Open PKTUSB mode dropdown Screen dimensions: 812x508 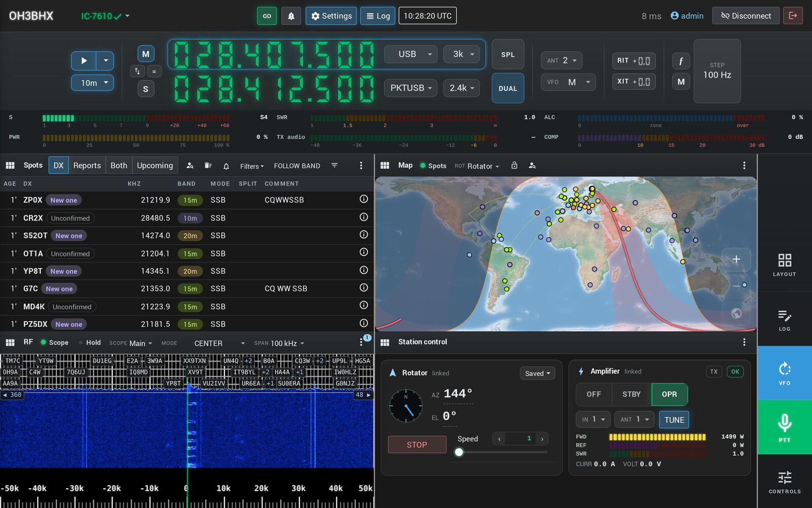(x=411, y=88)
